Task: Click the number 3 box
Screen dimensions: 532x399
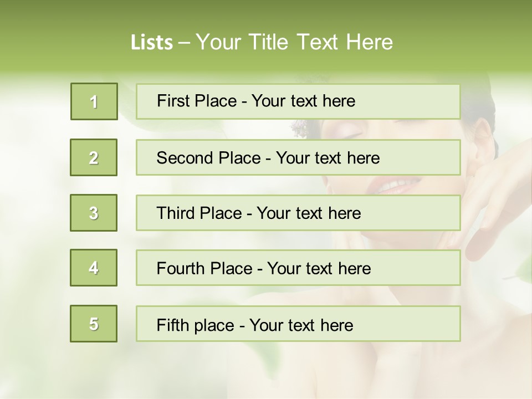Action: click(x=94, y=213)
